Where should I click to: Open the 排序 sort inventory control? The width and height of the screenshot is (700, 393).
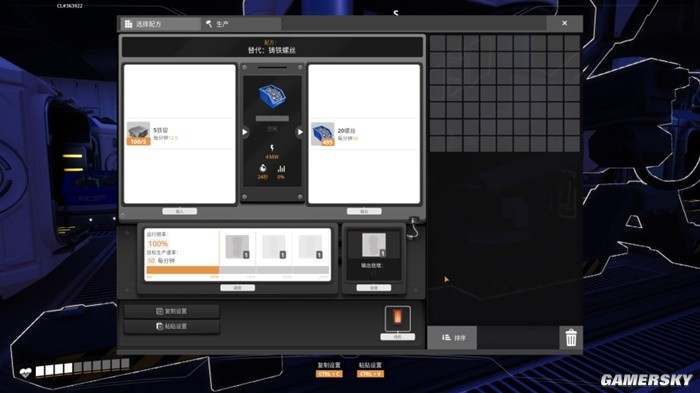(452, 338)
